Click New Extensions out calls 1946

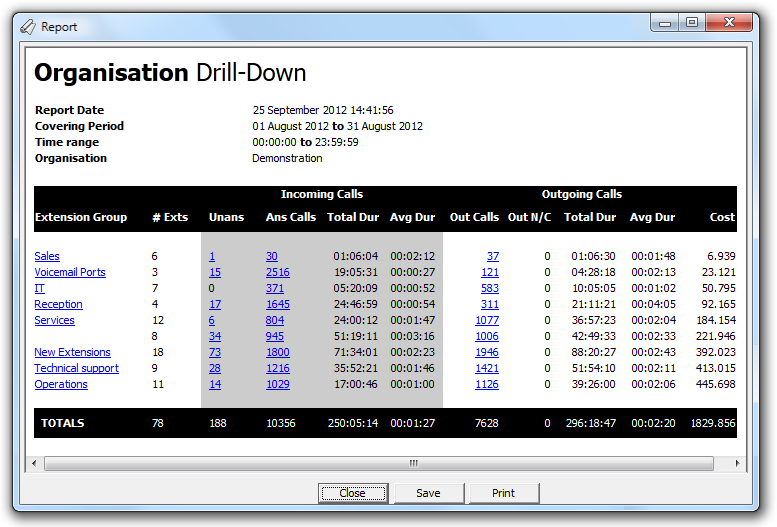(x=487, y=352)
